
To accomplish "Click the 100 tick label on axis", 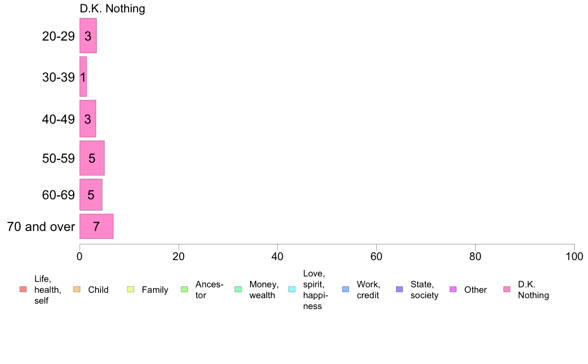I will pos(574,256).
